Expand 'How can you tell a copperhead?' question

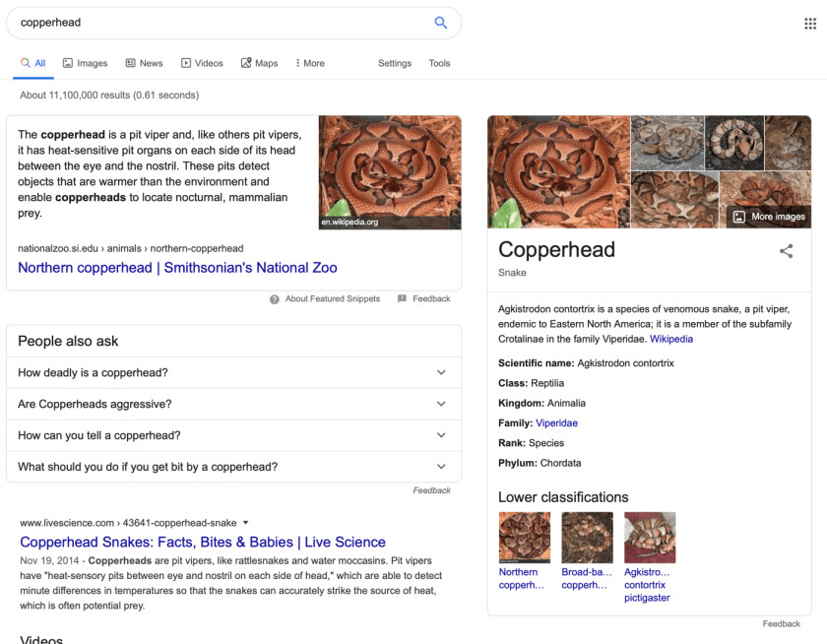coord(233,435)
